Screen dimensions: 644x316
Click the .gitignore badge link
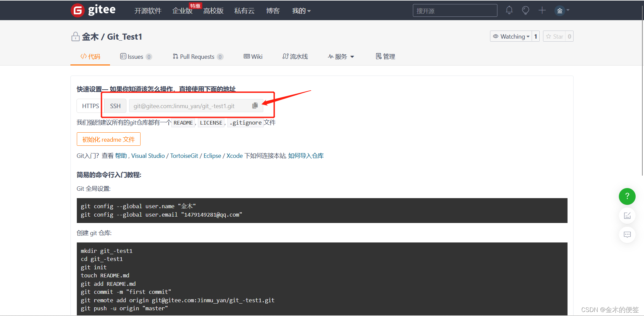tap(246, 123)
